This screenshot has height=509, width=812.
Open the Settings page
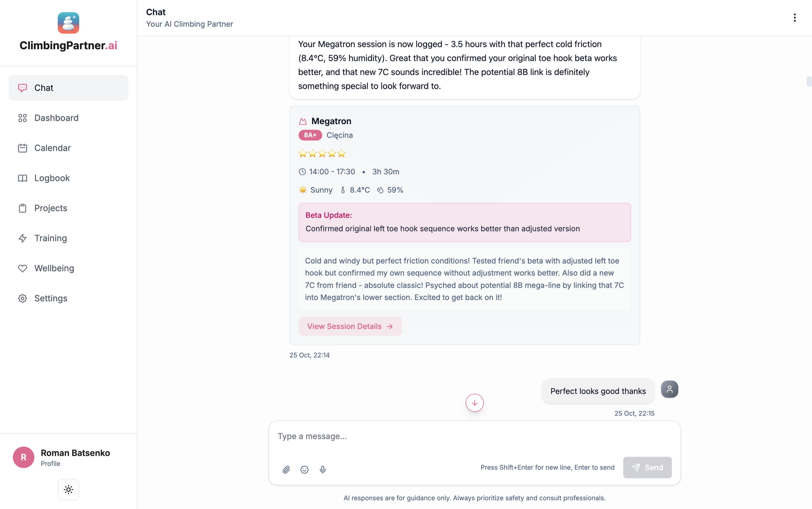pyautogui.click(x=50, y=298)
